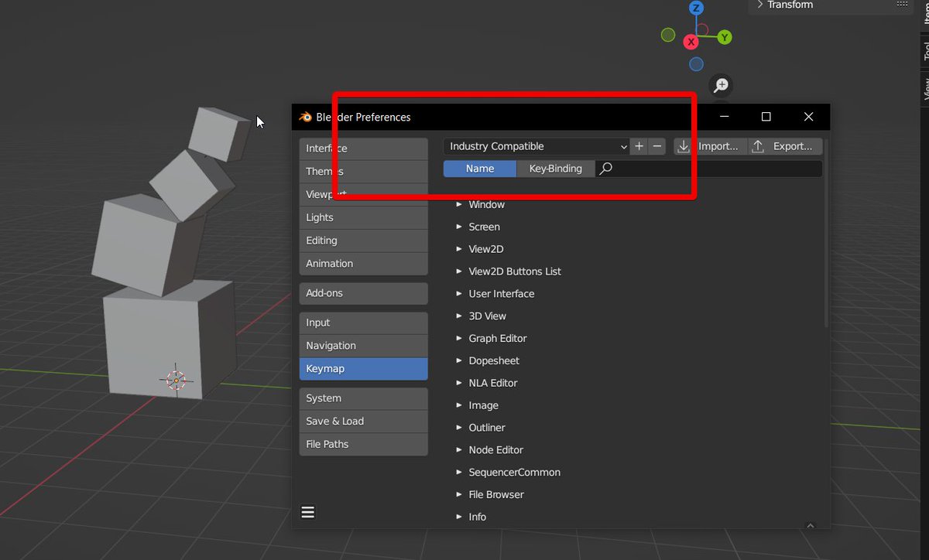Viewport: 929px width, 560px height.
Task: Open the Industry Compatible preset dropdown
Action: (536, 146)
